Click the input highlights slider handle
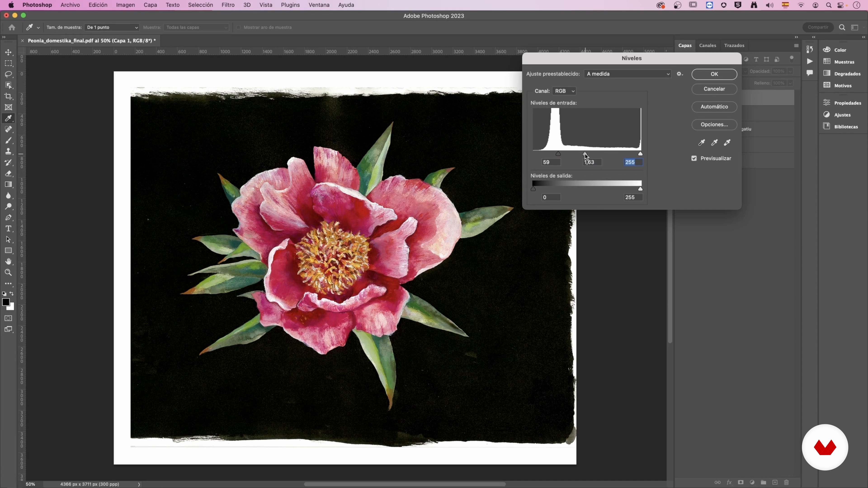The width and height of the screenshot is (868, 488). [641, 154]
